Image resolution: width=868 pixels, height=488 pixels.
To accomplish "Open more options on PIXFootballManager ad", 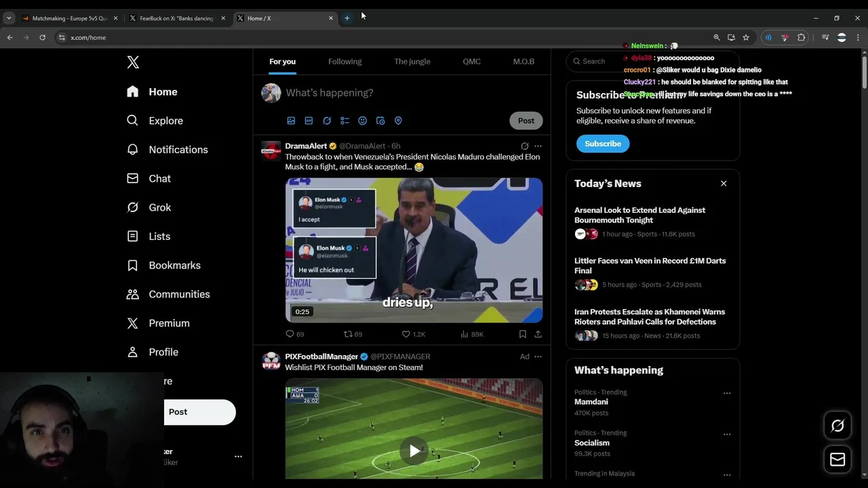I will 538,357.
